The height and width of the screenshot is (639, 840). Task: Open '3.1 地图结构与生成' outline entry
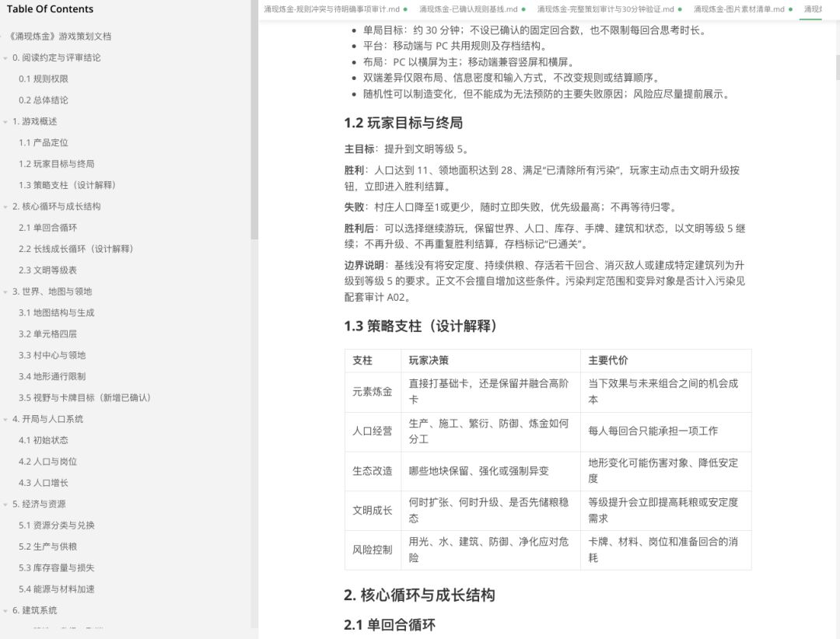pyautogui.click(x=56, y=313)
